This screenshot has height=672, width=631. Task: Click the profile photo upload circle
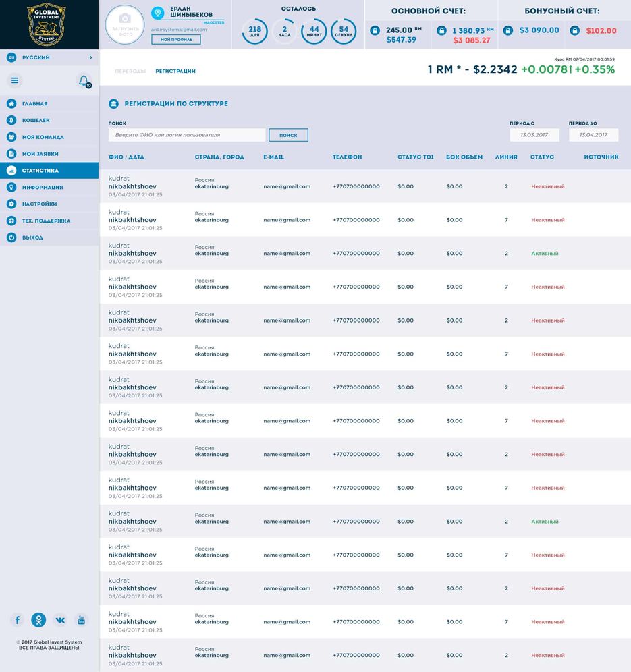click(125, 24)
